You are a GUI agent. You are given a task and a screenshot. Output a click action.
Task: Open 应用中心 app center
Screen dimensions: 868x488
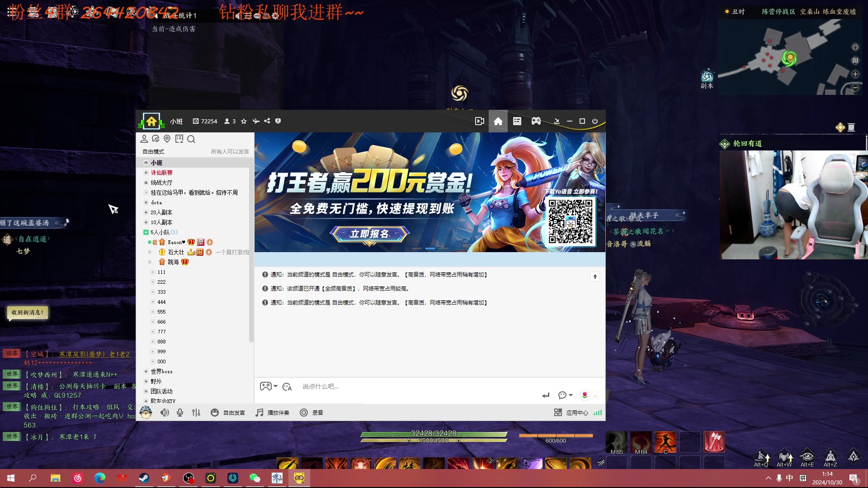point(571,413)
